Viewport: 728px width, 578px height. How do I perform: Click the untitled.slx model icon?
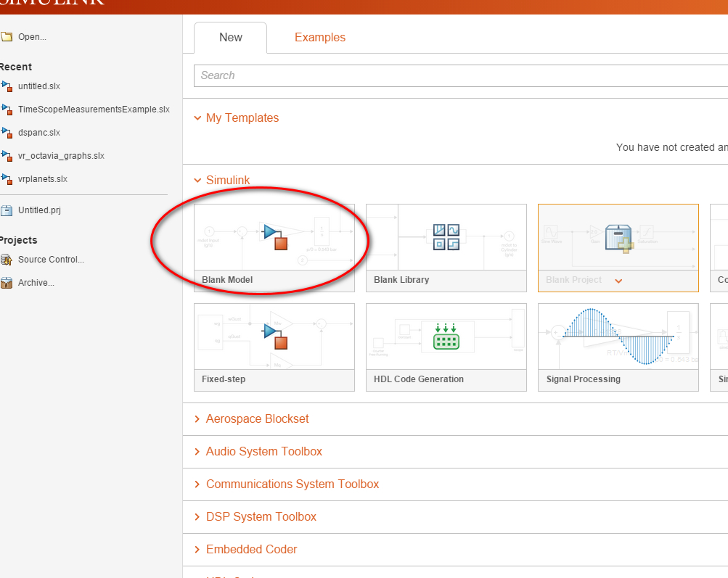tap(7, 86)
